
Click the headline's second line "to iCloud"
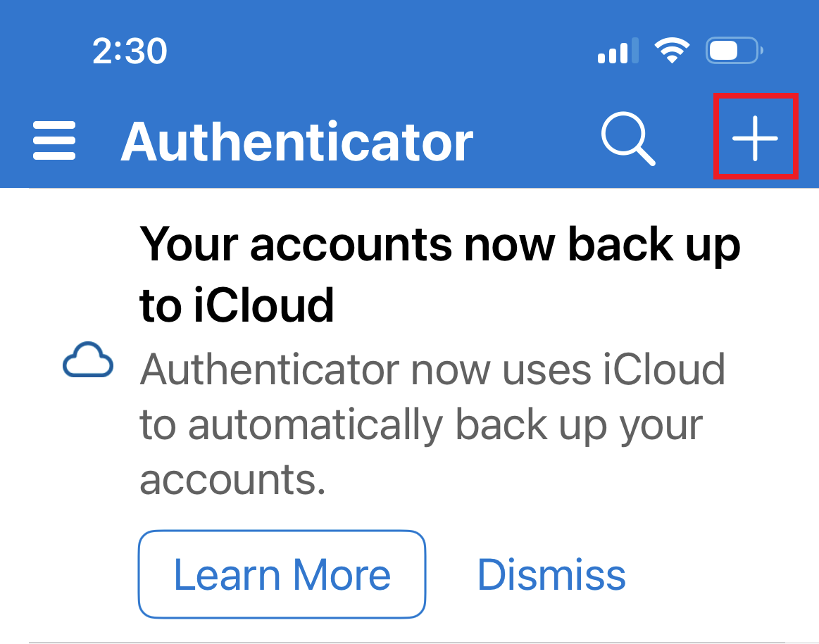tap(237, 305)
